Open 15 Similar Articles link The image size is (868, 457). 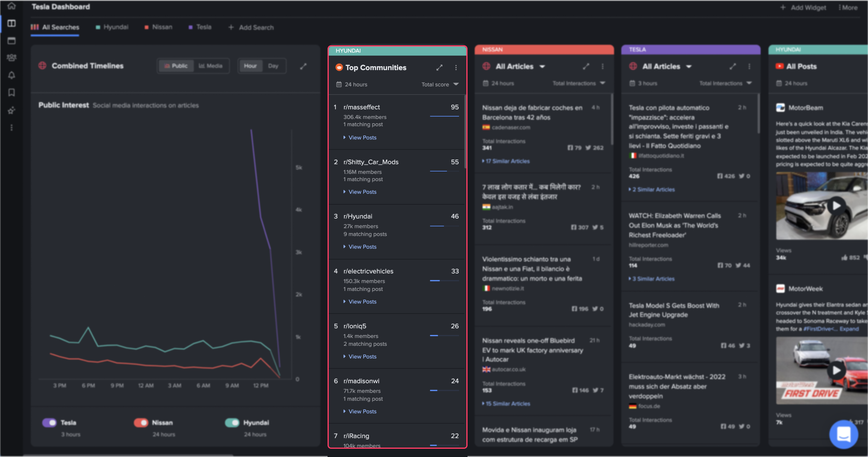(506, 404)
